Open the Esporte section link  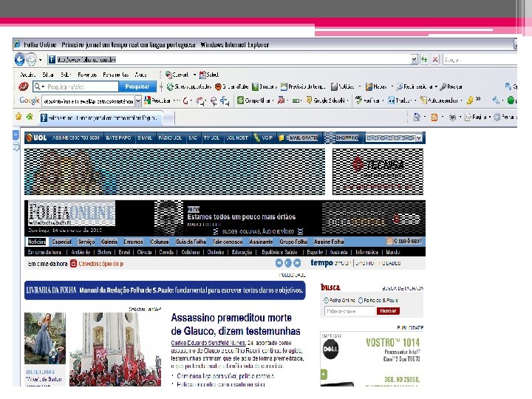(x=315, y=252)
